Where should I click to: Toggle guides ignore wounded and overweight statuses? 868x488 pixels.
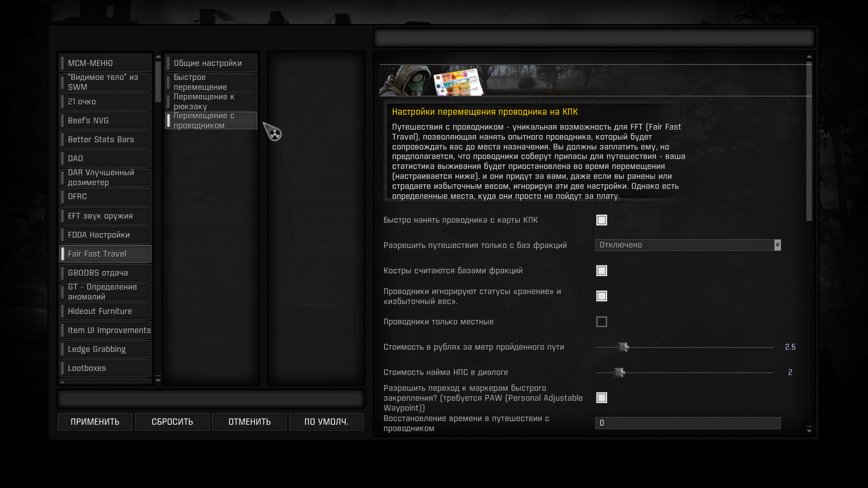pyautogui.click(x=601, y=296)
